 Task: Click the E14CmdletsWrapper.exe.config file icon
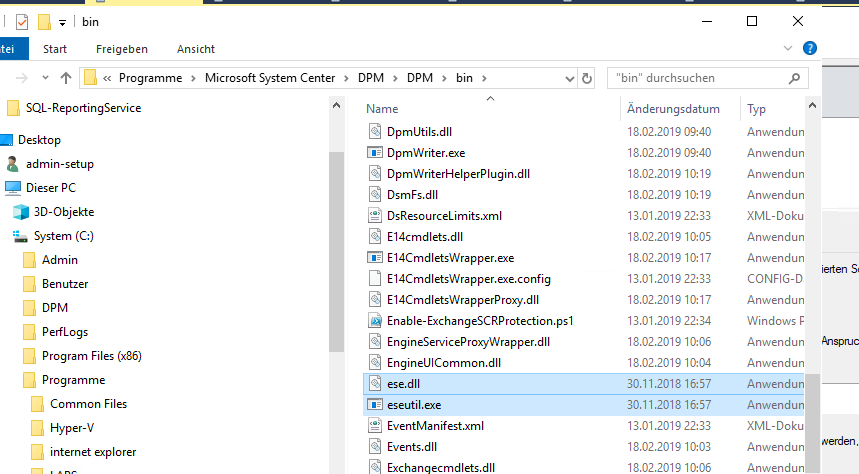pyautogui.click(x=375, y=278)
